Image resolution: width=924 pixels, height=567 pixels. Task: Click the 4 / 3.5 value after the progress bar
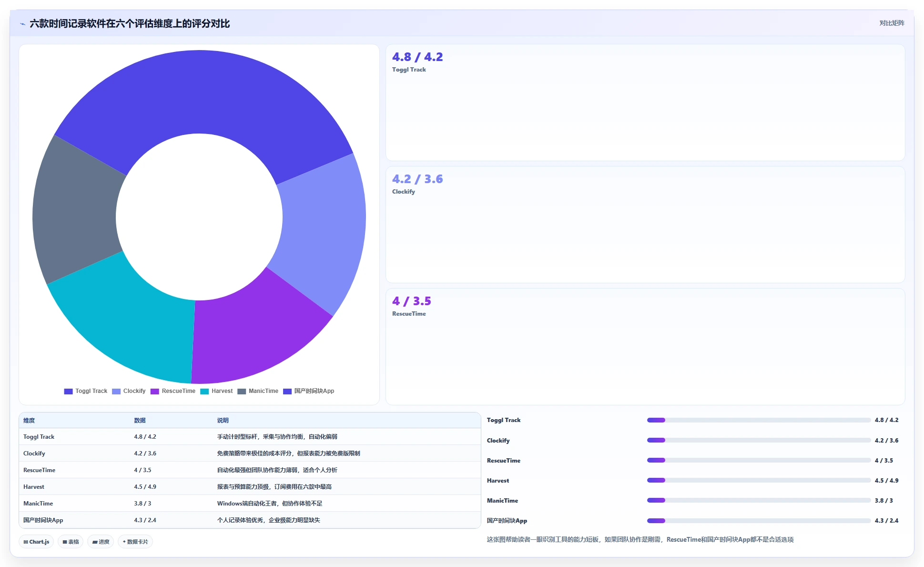[884, 461]
